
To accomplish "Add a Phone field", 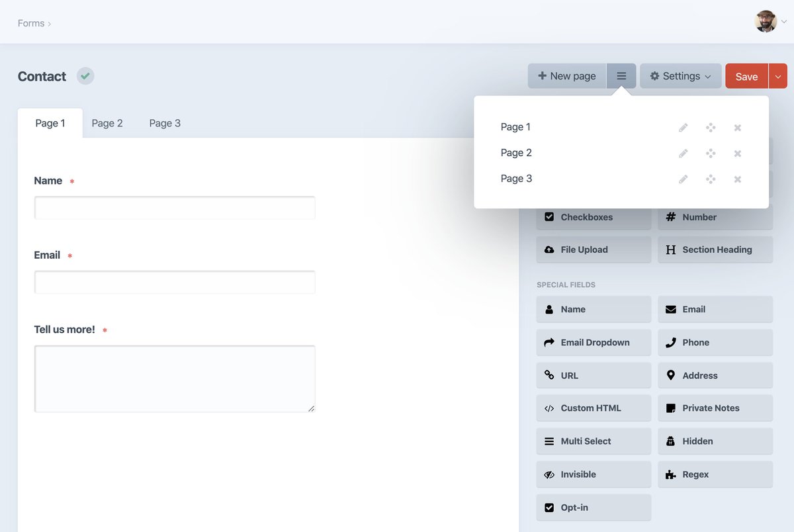I will tap(715, 342).
